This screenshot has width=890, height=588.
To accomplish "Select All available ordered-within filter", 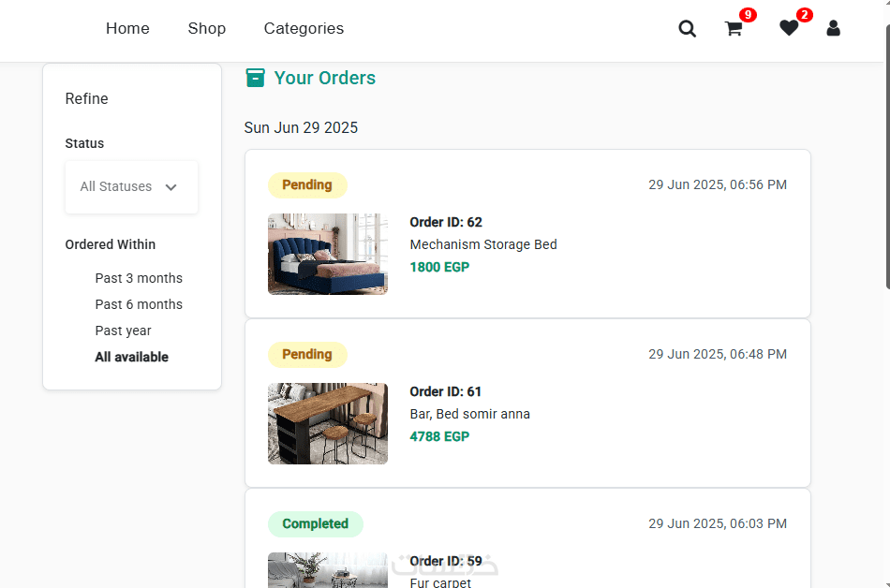I will point(132,357).
